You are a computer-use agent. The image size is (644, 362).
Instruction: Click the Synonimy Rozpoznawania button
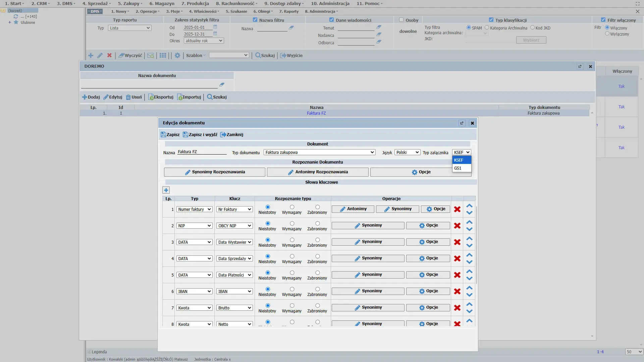215,172
